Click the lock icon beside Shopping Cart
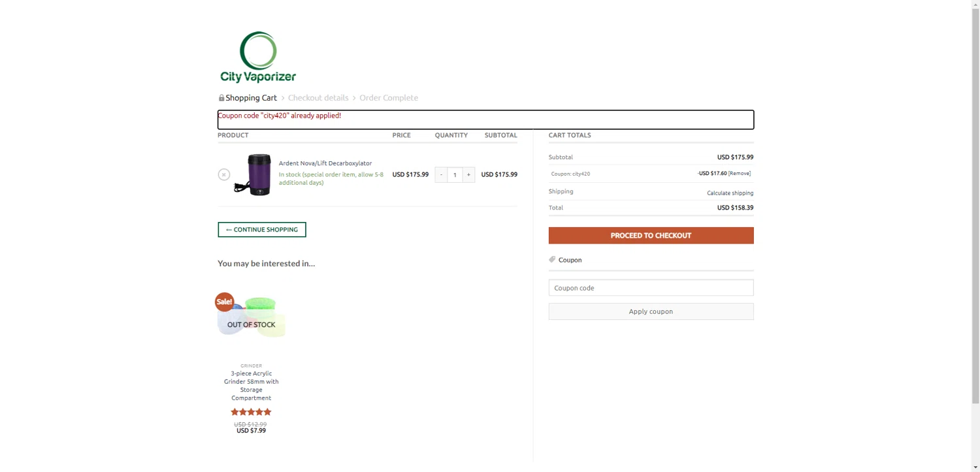 click(x=221, y=98)
